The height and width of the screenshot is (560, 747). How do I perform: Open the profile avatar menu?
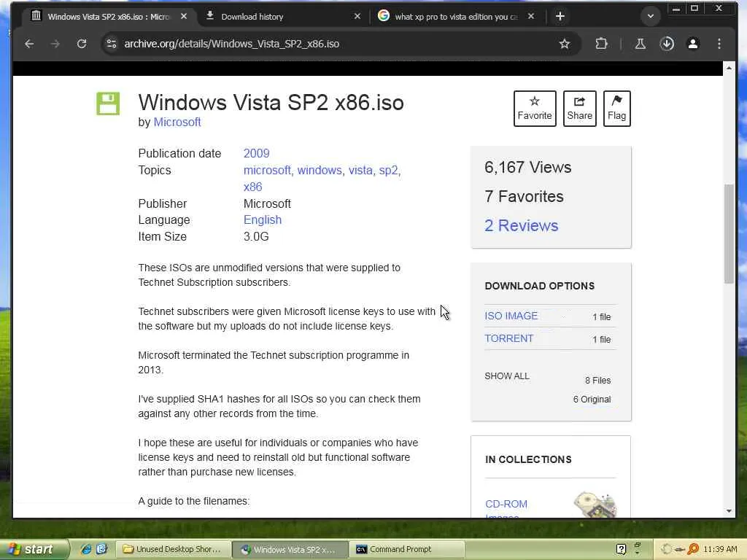[693, 44]
